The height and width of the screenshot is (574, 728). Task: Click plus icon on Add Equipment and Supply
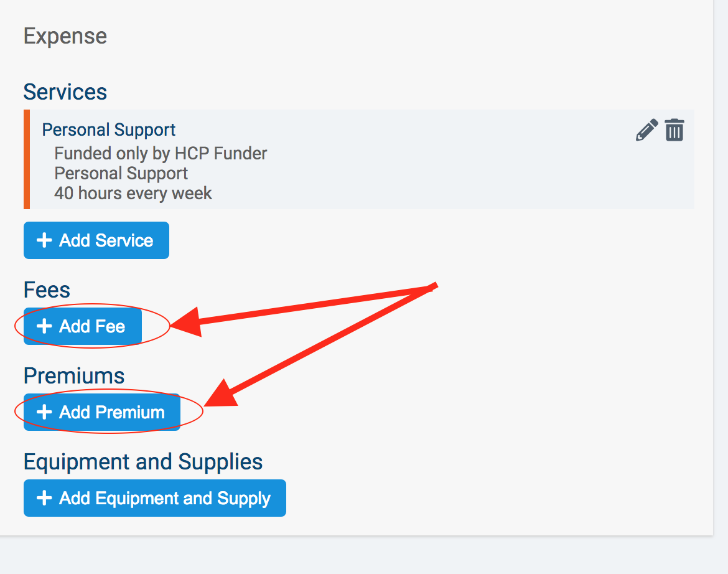tap(44, 498)
